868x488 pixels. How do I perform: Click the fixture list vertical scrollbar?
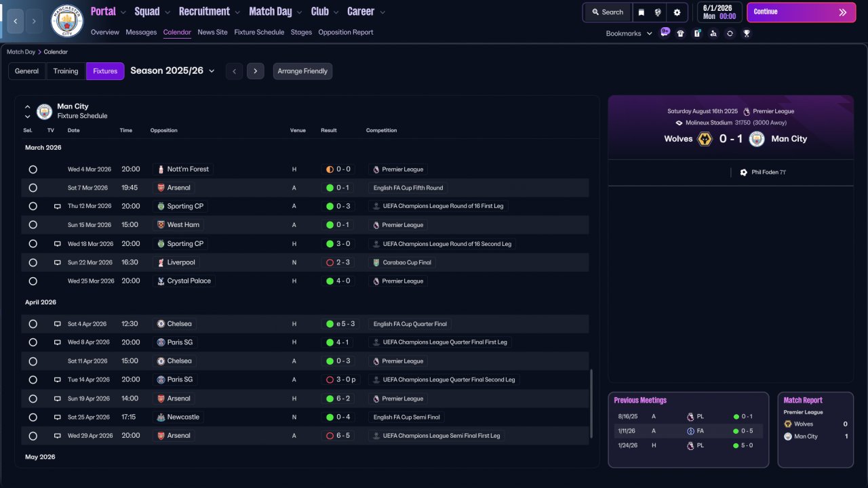click(x=592, y=404)
